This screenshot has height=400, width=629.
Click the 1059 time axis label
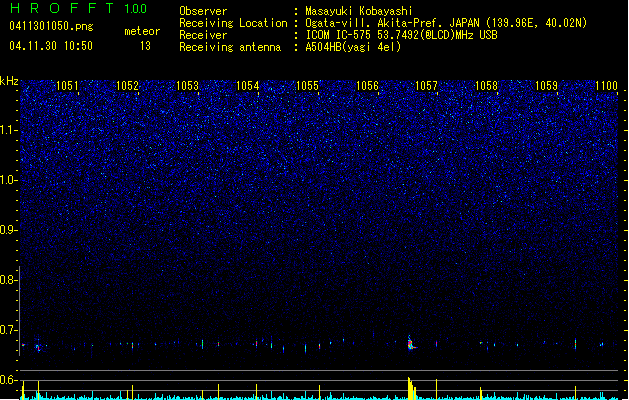coord(546,86)
